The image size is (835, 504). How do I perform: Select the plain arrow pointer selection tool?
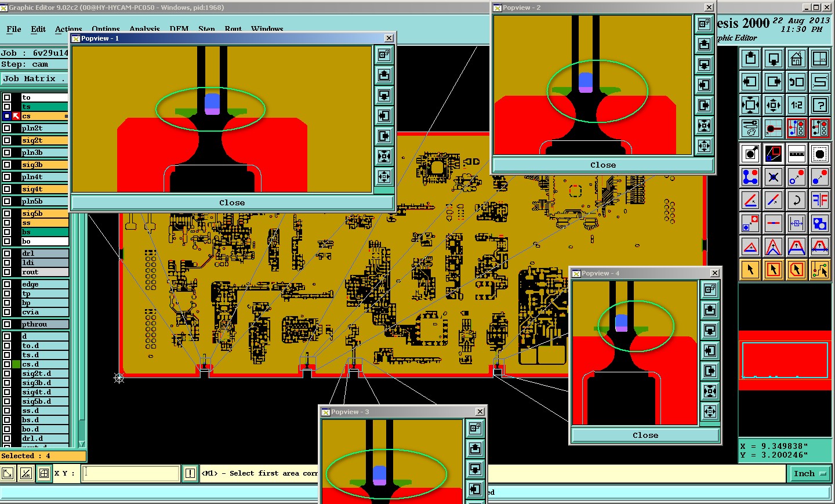click(750, 270)
